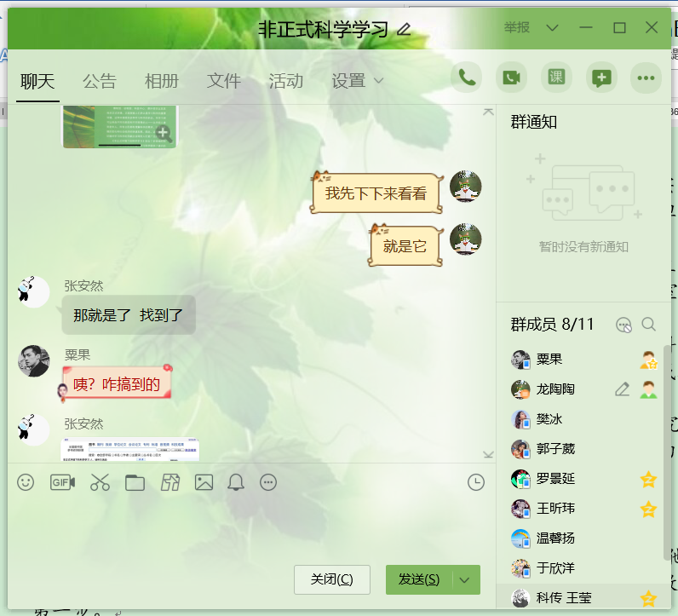Image resolution: width=678 pixels, height=616 pixels.
Task: Search group members with magnifier icon
Action: pos(649,325)
